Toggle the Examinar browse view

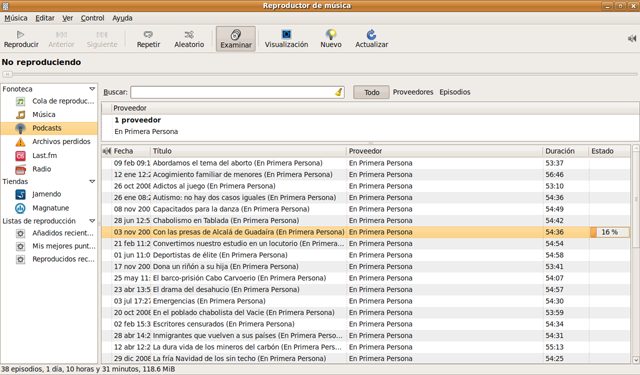click(x=236, y=39)
